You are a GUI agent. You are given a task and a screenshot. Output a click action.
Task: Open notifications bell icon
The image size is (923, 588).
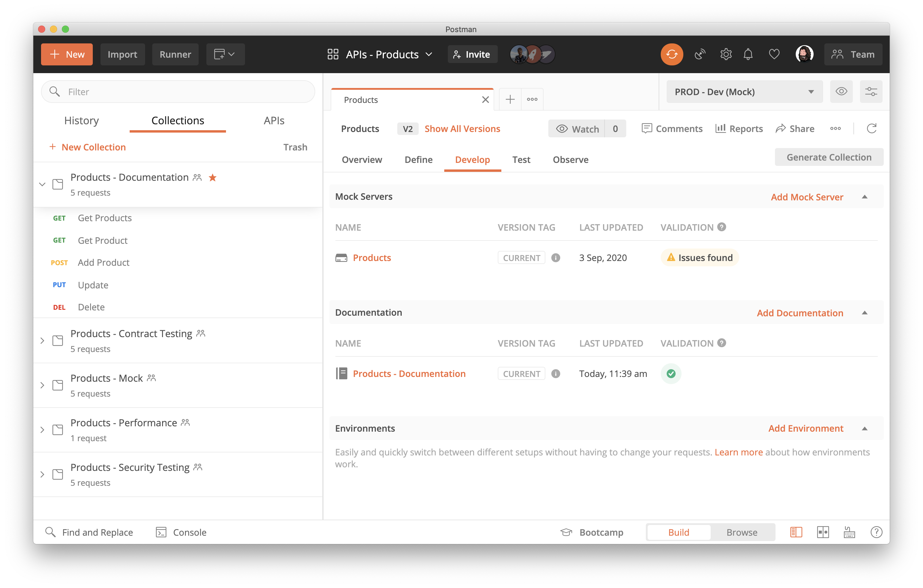tap(748, 54)
